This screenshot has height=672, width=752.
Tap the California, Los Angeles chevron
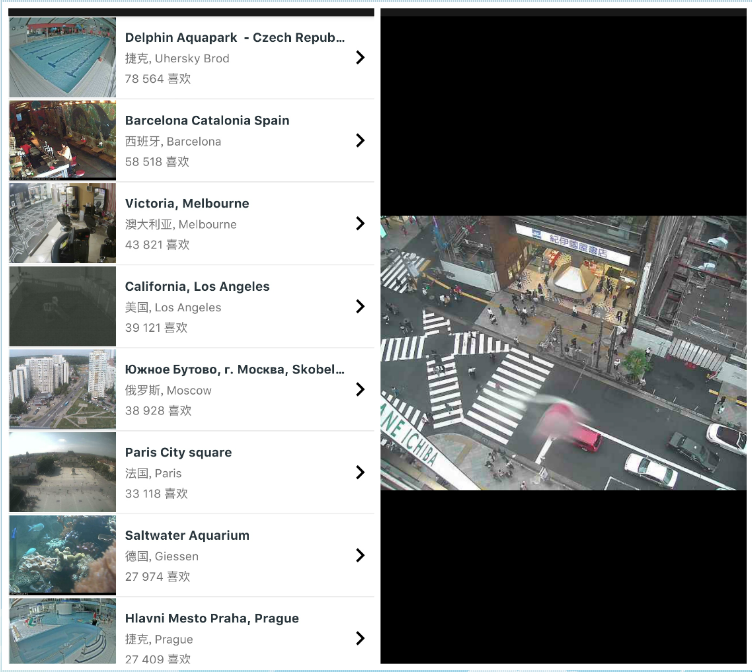360,307
